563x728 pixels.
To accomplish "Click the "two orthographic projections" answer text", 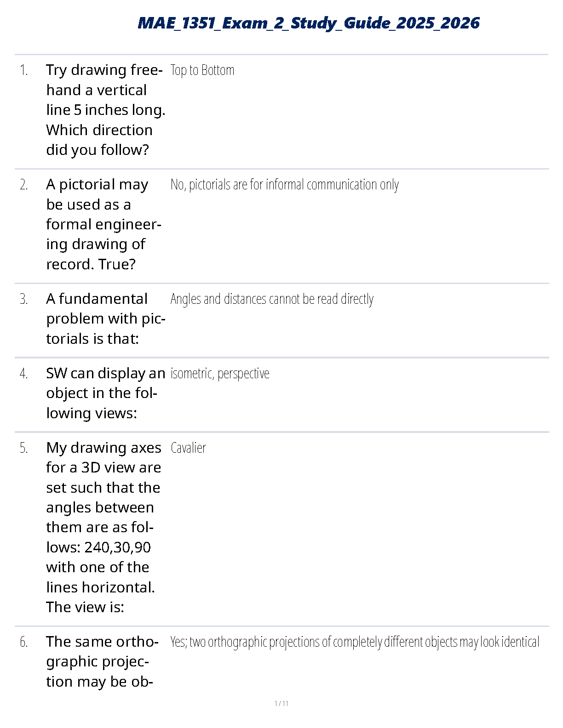I will (x=355, y=642).
